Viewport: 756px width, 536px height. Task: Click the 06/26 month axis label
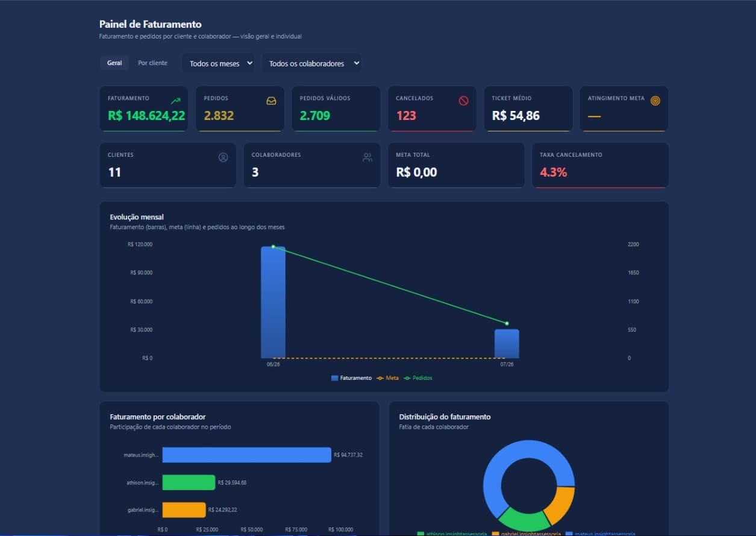tap(273, 364)
